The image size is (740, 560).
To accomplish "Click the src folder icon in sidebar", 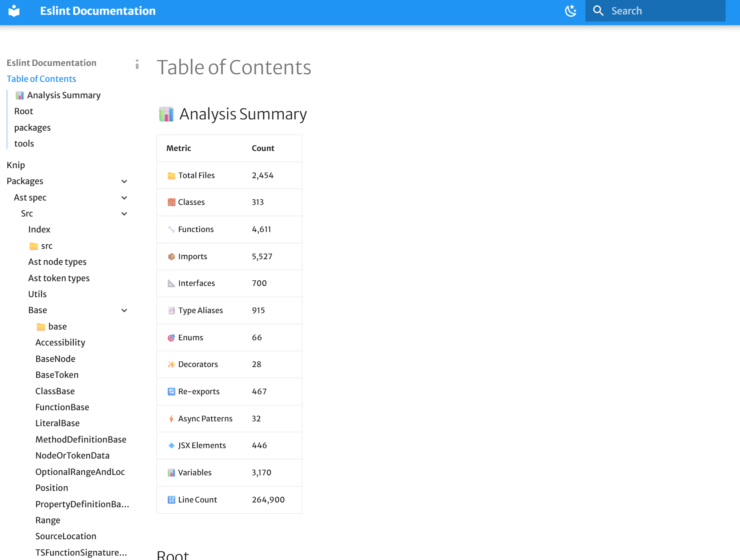I will pyautogui.click(x=34, y=246).
